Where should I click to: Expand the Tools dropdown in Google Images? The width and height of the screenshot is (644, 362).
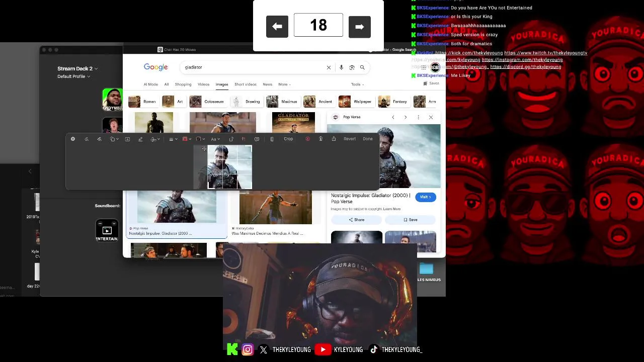(x=357, y=84)
